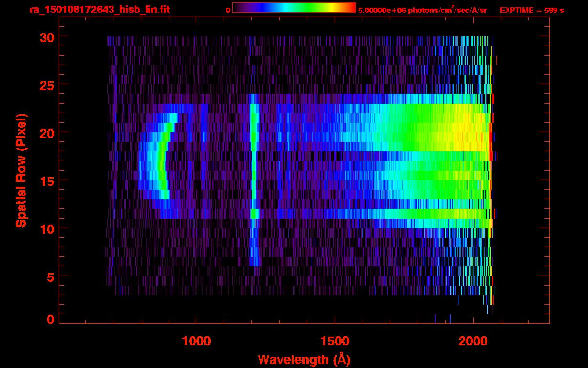588x368 pixels.
Task: Click the Wavelength (Å) axis label
Action: [301, 359]
